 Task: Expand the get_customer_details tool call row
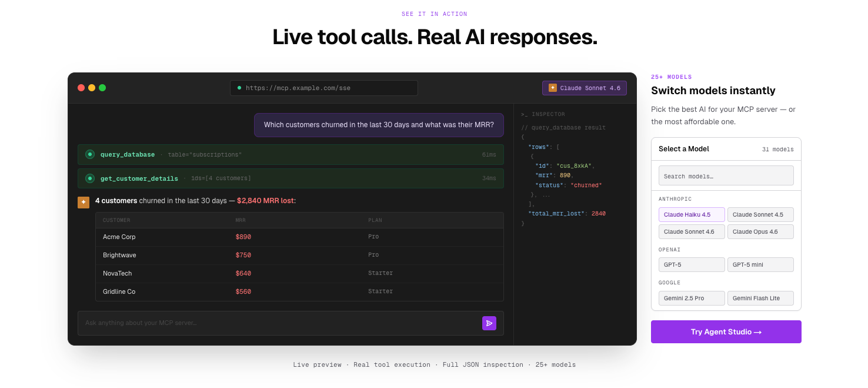coord(291,178)
